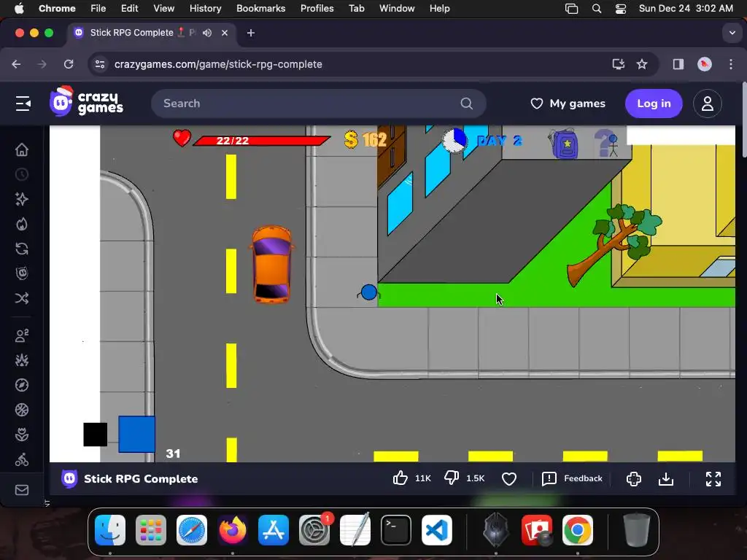Click the Log in button
This screenshot has height=560, width=747.
[654, 104]
